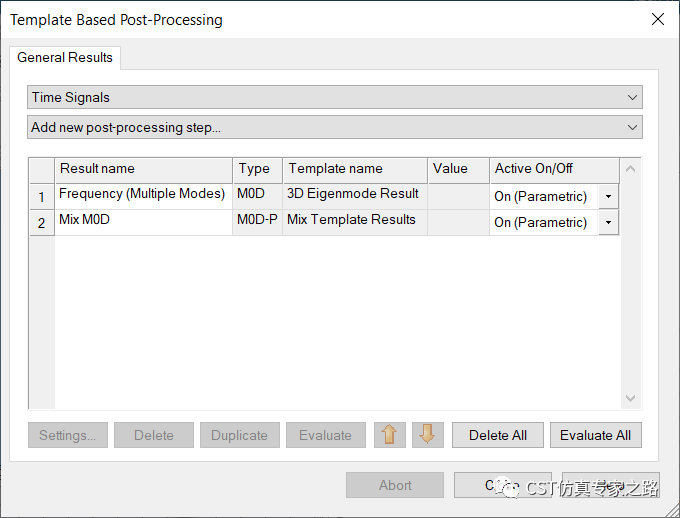Switch to General Results tab
This screenshot has height=518, width=680.
pos(65,58)
